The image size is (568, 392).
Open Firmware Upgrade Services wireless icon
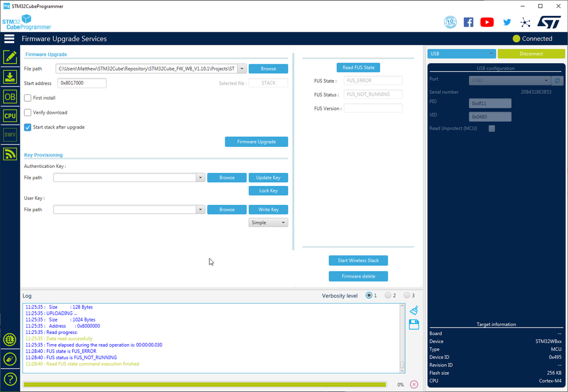pos(10,154)
